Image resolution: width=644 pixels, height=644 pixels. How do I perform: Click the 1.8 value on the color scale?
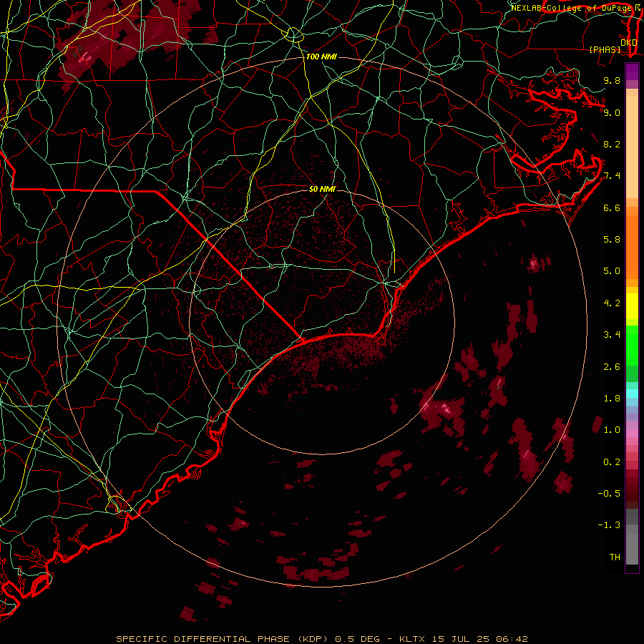tap(612, 399)
